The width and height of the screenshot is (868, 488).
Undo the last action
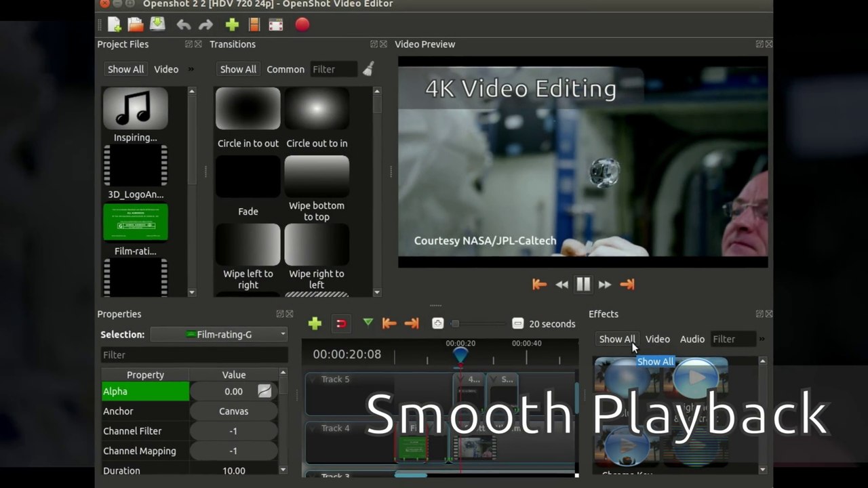pyautogui.click(x=183, y=25)
